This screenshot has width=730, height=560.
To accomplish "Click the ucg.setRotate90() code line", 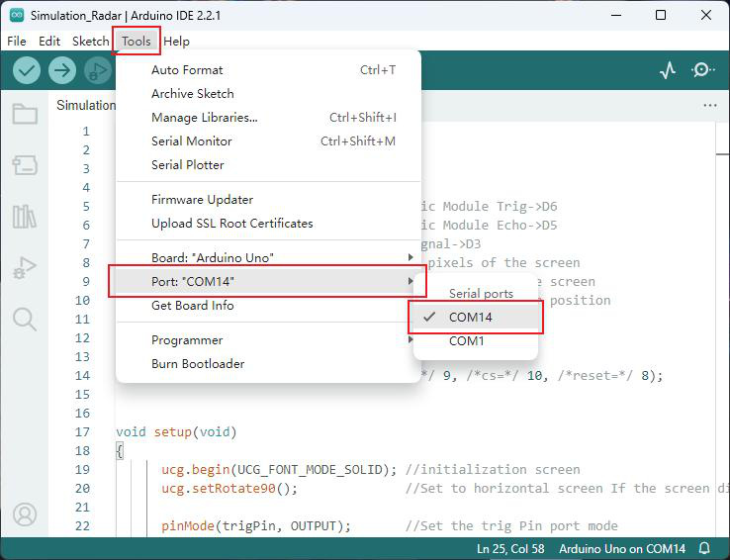I will click(x=229, y=489).
